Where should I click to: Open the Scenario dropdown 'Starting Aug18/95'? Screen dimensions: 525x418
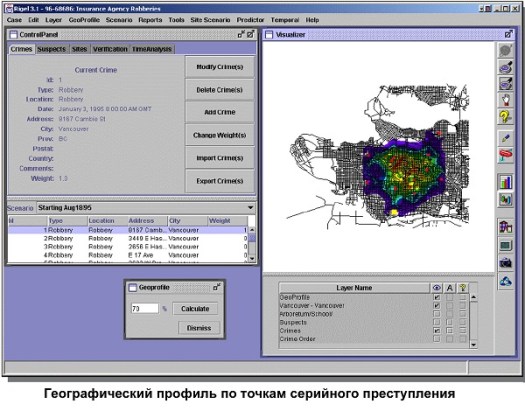point(250,208)
